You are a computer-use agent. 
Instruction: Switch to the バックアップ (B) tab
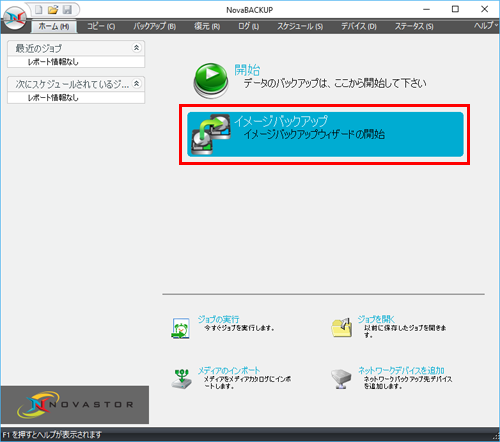[x=155, y=26]
